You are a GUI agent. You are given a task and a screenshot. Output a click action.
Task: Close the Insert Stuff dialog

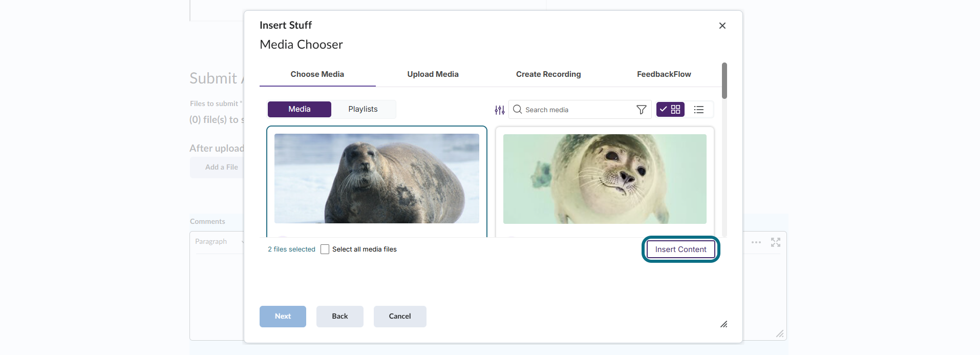(x=722, y=26)
